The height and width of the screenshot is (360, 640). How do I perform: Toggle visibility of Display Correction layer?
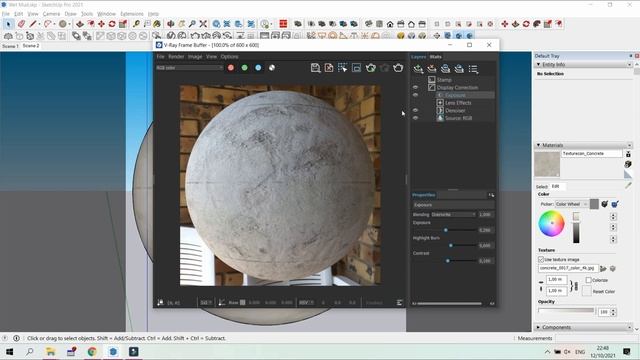(x=416, y=87)
